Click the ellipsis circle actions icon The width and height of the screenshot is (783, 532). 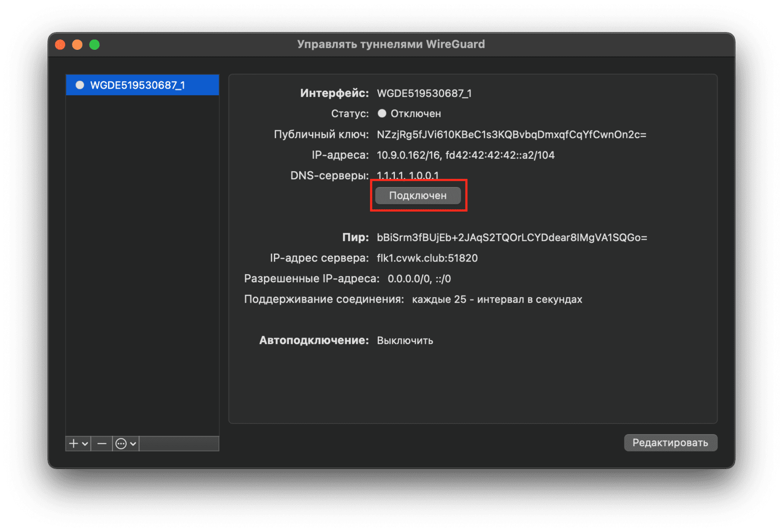(x=121, y=443)
